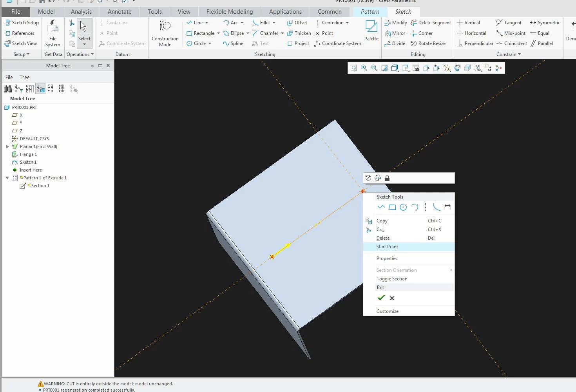The height and width of the screenshot is (392, 576).
Task: Choose Properties in the context menu
Action: pyautogui.click(x=409, y=258)
